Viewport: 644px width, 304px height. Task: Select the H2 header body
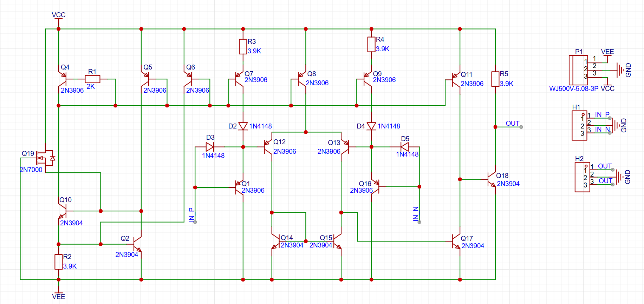pyautogui.click(x=582, y=177)
